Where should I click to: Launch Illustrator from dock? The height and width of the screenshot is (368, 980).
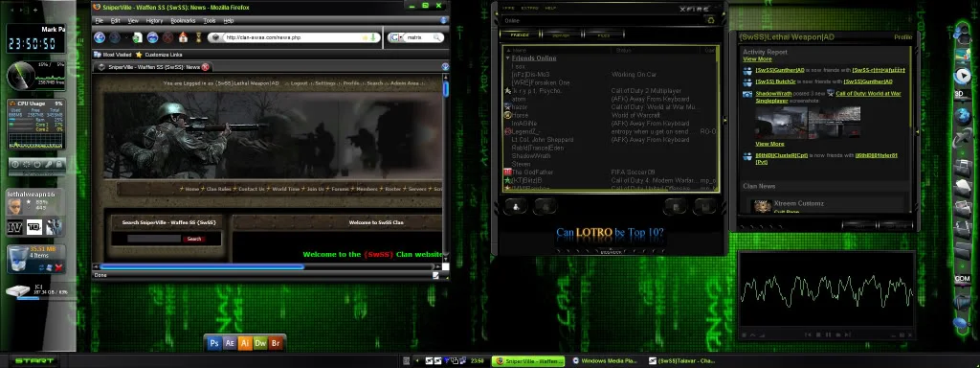pyautogui.click(x=245, y=342)
